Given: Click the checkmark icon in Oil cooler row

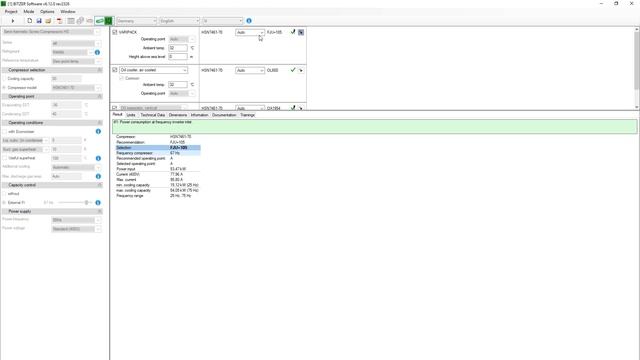Looking at the screenshot, I should 293,70.
